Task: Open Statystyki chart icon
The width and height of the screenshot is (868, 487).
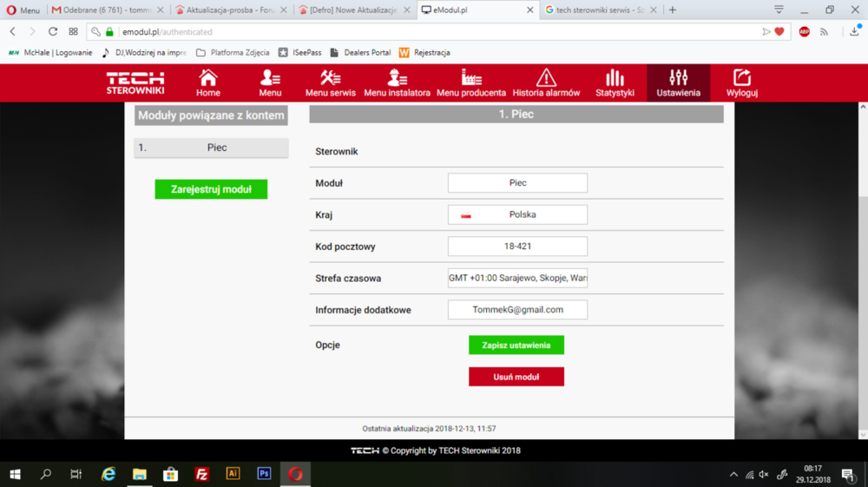Action: tap(615, 78)
